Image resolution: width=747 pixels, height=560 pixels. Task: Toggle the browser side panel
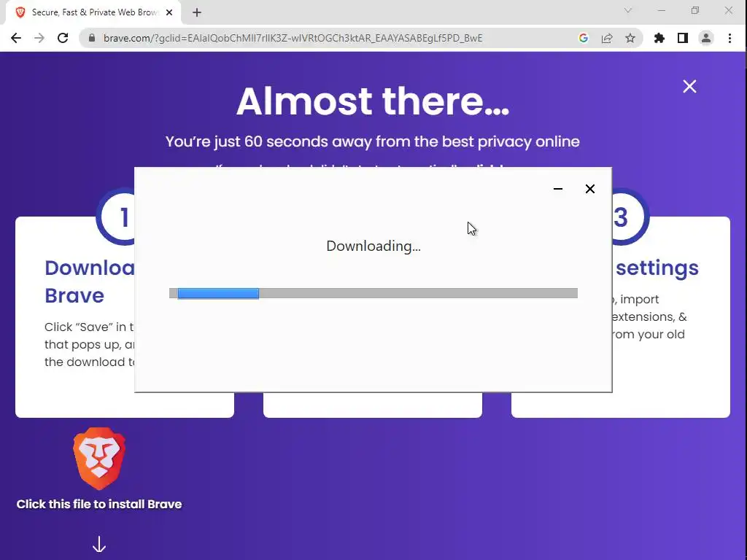pos(683,38)
